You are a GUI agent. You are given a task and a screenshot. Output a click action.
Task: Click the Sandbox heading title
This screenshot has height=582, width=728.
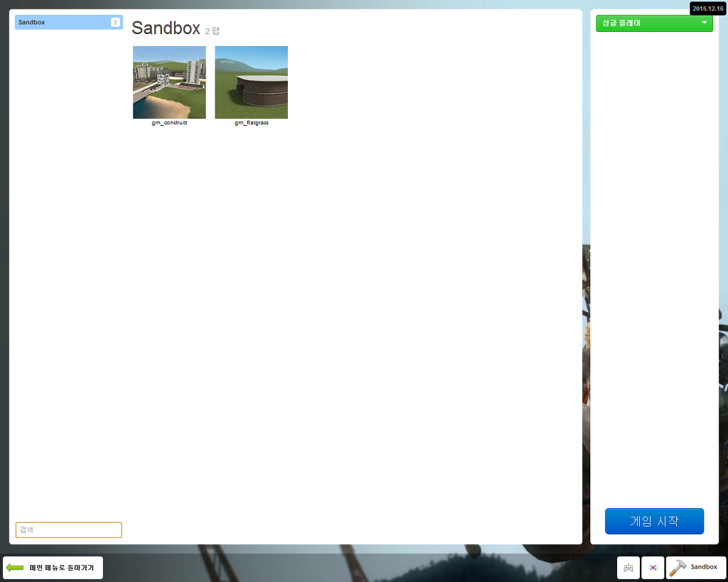coord(166,28)
